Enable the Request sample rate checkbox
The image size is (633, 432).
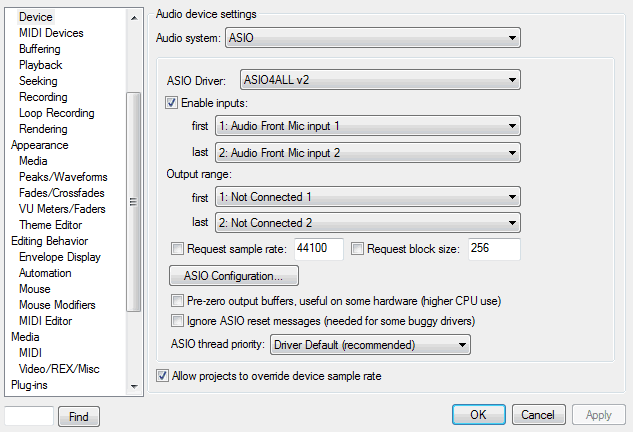tap(178, 249)
